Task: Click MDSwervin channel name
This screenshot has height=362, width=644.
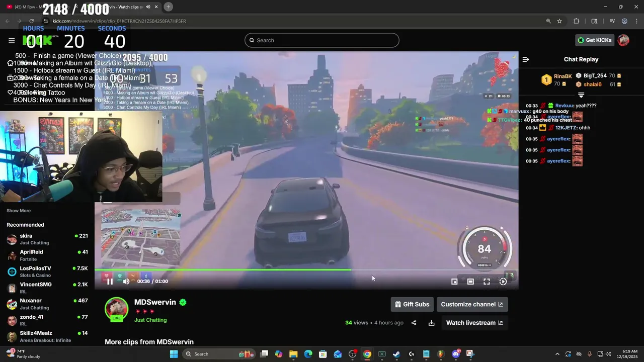Action: tap(155, 302)
